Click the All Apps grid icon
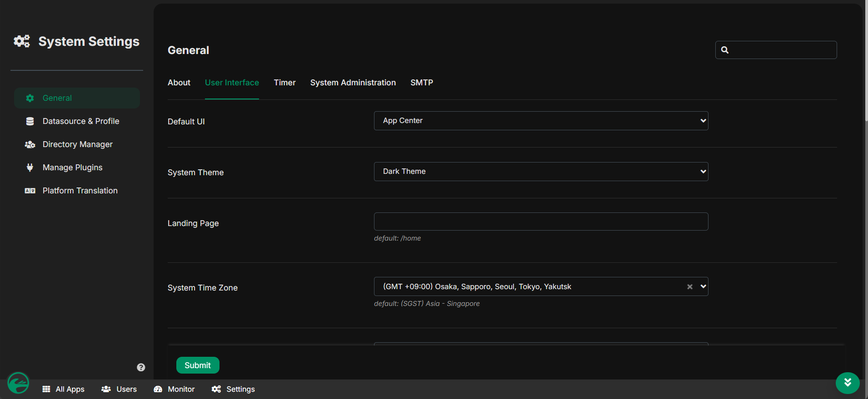Screen dimensions: 868x399 click(46, 389)
